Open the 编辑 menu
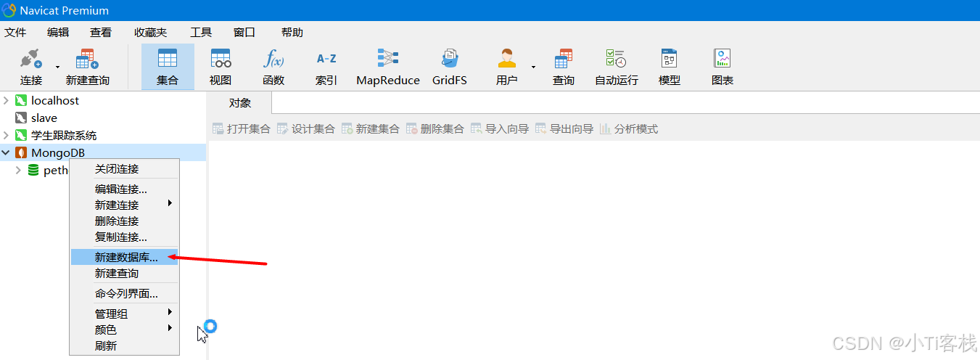Screen dimensions: 980x360 [58, 33]
